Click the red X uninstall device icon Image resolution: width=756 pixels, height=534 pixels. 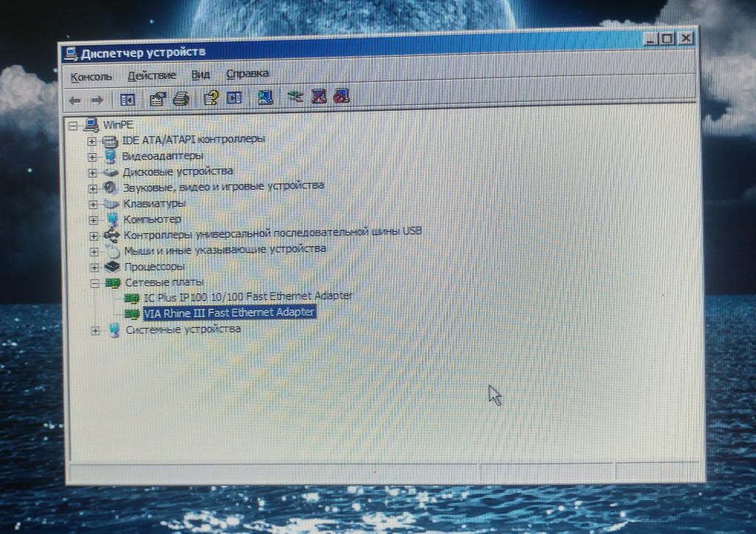tap(318, 97)
